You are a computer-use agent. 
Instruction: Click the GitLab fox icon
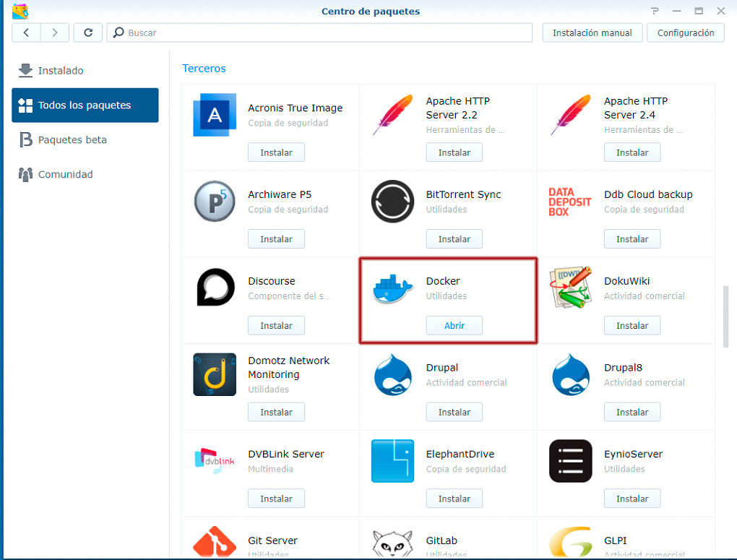click(392, 545)
